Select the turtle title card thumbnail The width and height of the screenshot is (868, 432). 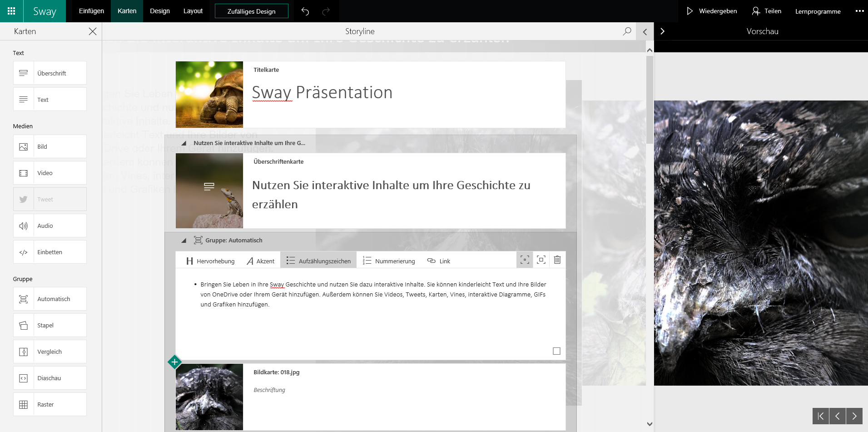click(209, 95)
